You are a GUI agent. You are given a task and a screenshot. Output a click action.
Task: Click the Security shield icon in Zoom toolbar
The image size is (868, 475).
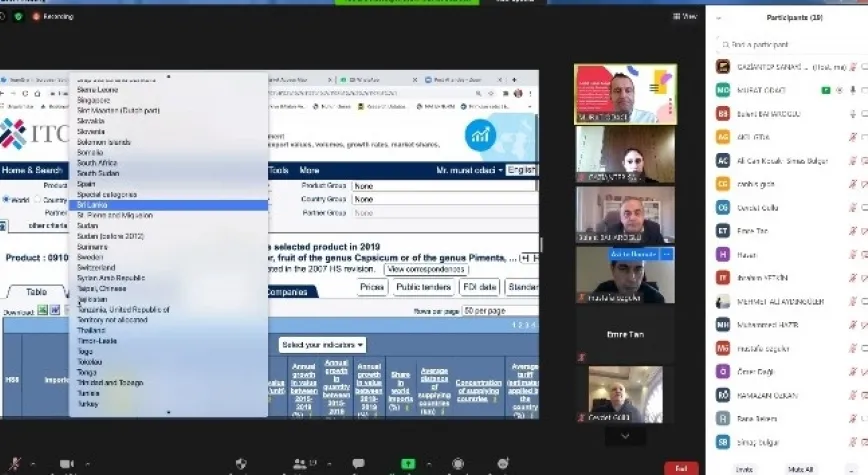click(240, 465)
